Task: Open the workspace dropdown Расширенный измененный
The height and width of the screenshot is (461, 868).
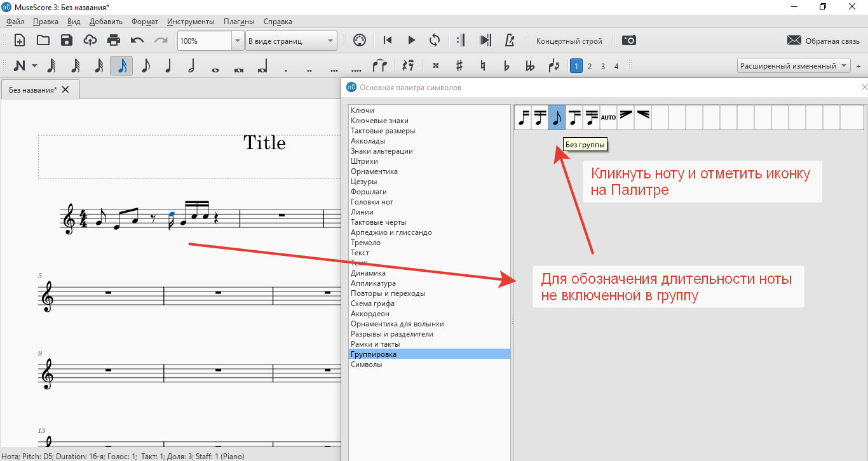Action: click(794, 66)
